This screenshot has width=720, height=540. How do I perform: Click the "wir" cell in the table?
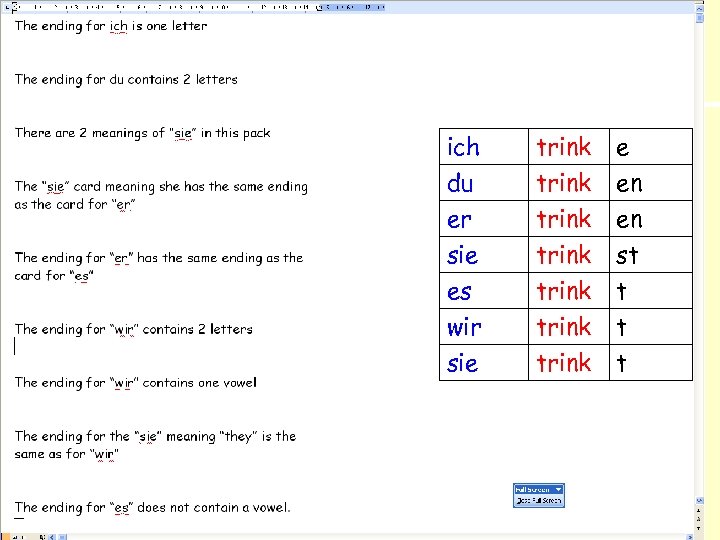(484, 327)
